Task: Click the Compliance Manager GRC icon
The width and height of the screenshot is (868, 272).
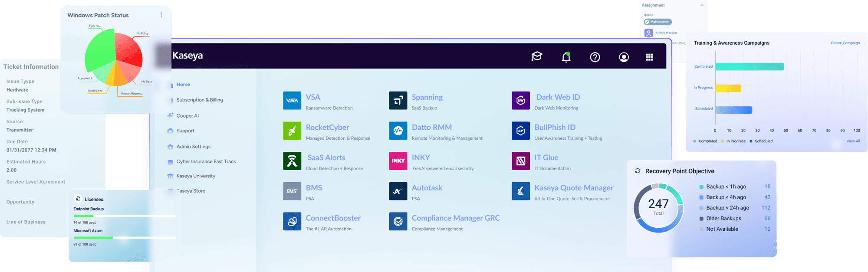Action: [398, 221]
